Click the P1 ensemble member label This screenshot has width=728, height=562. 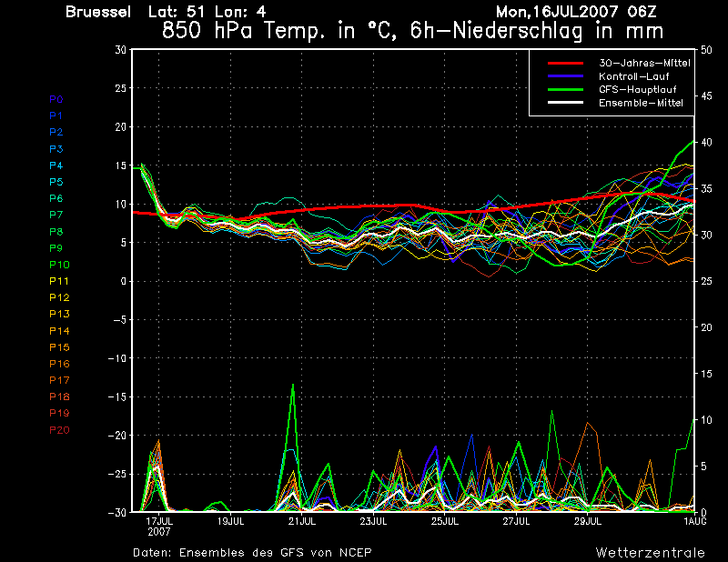pos(56,115)
